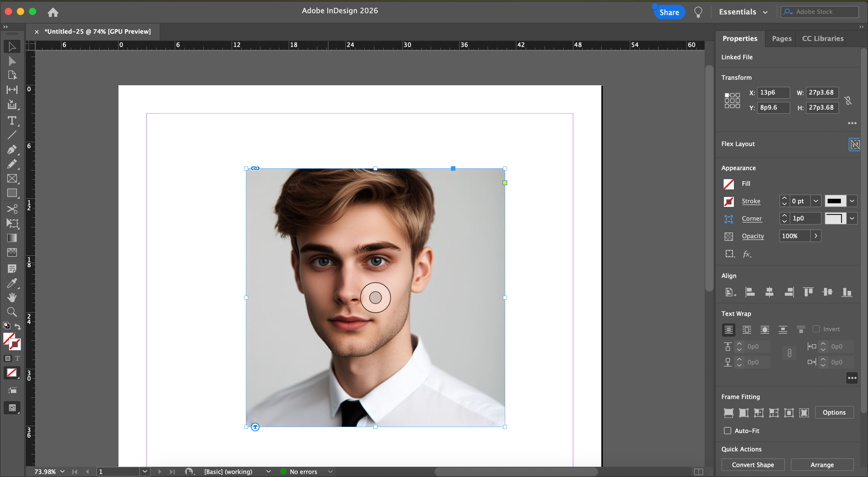The image size is (868, 477).
Task: Open the zoom level dropdown
Action: pos(62,472)
